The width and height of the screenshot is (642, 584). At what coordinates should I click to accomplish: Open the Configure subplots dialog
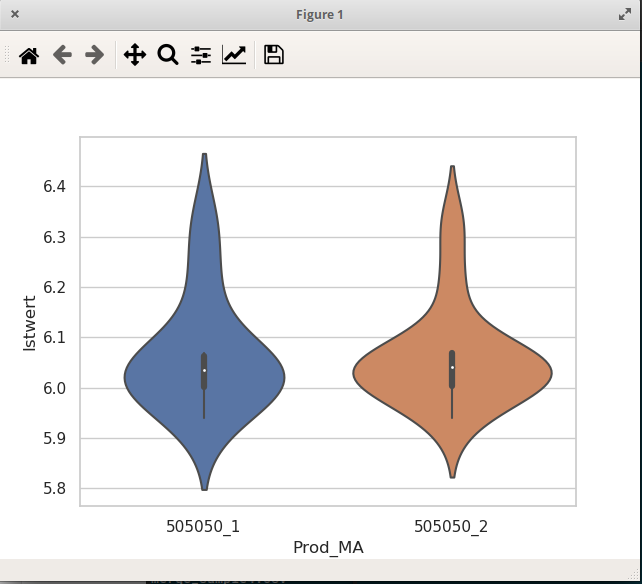tap(201, 55)
